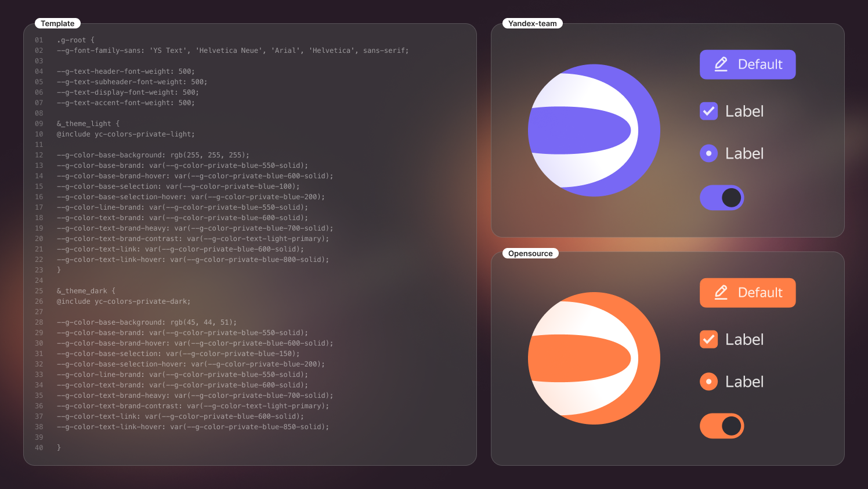The image size is (868, 489).
Task: Click the font-family-sans code line
Action: (233, 51)
